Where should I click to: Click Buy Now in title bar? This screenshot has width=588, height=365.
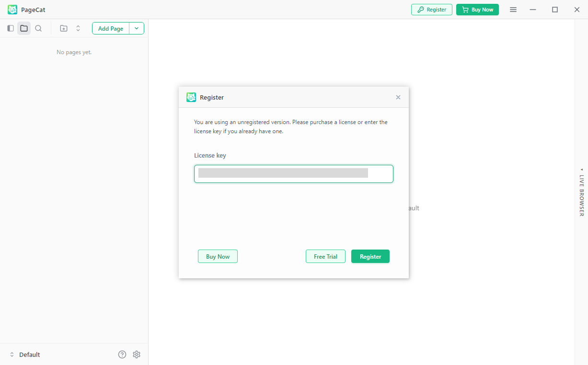(x=477, y=10)
